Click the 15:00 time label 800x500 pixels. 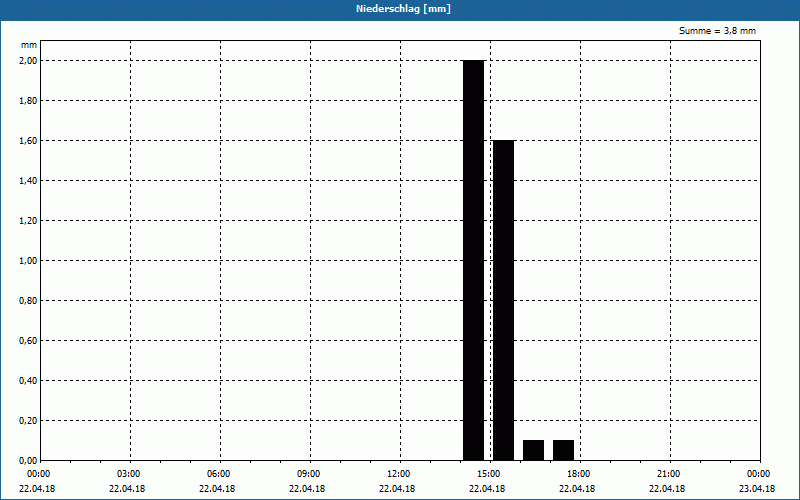(x=488, y=474)
